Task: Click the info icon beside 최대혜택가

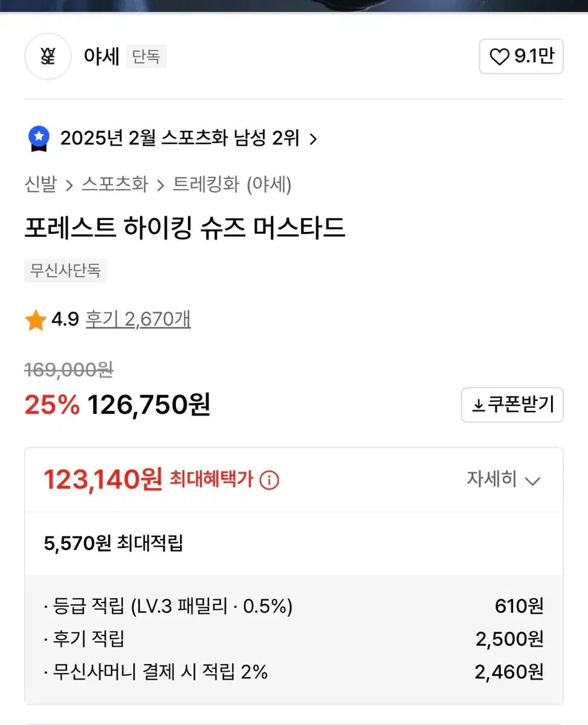Action: [x=269, y=480]
